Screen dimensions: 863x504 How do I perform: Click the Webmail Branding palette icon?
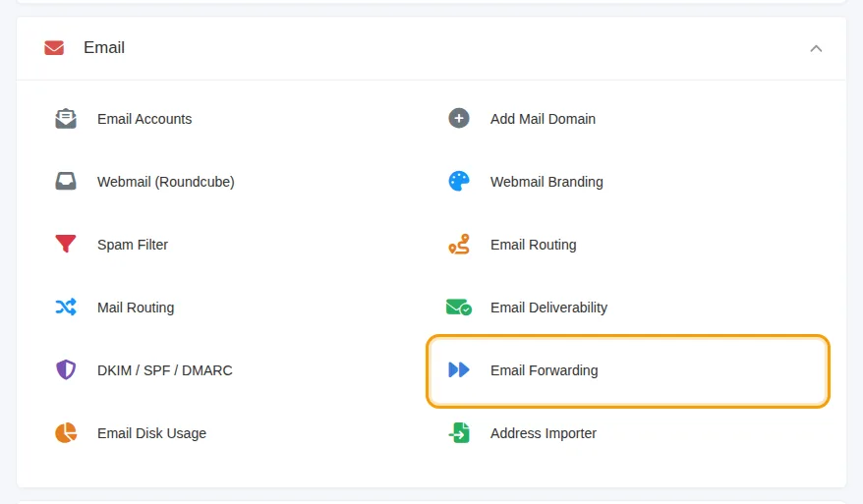(x=458, y=181)
